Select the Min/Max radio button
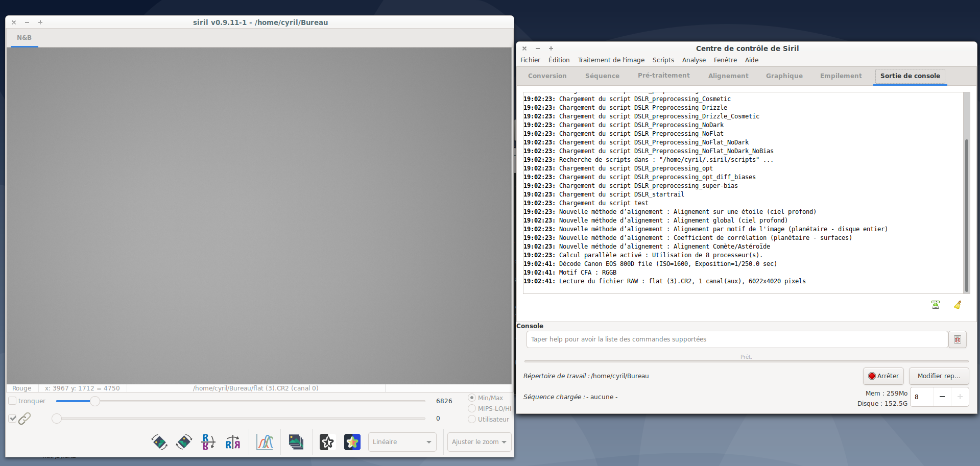The width and height of the screenshot is (980, 466). pos(472,398)
